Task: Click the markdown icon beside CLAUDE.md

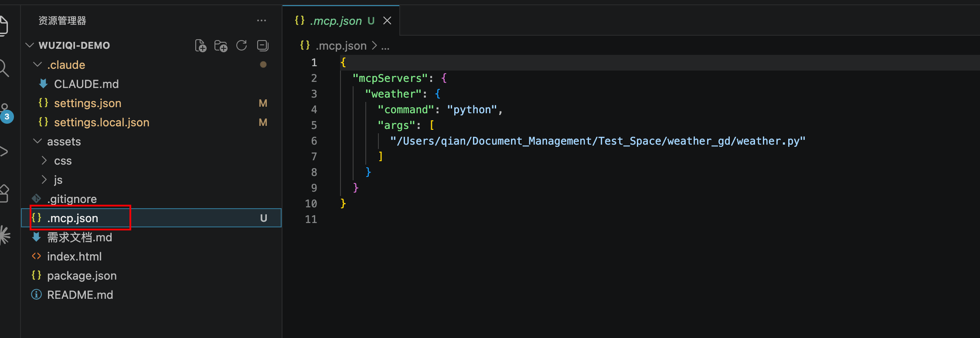Action: point(44,84)
